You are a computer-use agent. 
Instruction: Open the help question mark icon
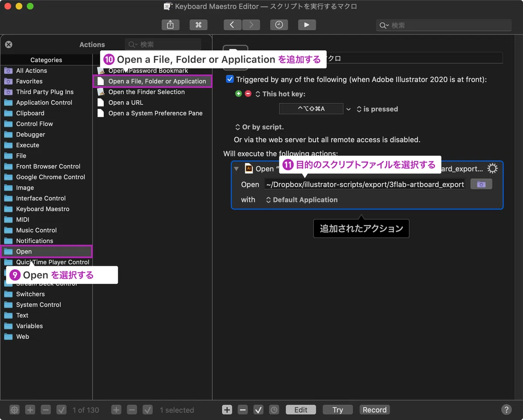point(506,410)
